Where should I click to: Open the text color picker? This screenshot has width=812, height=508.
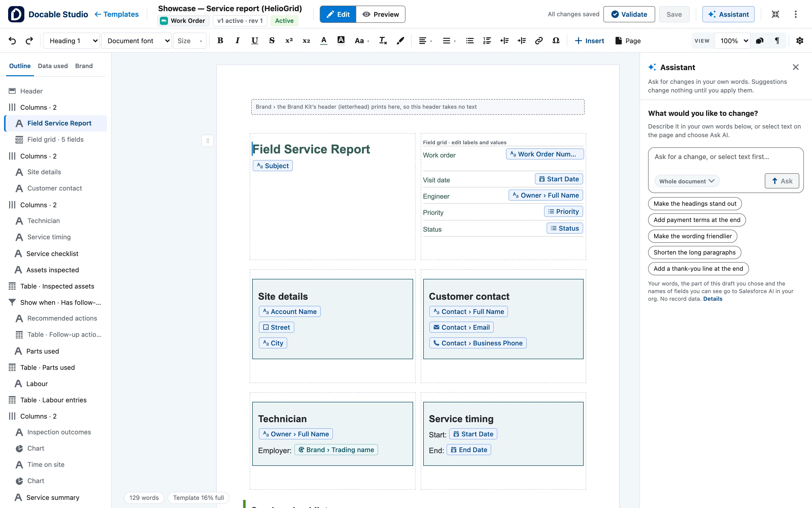(x=324, y=41)
